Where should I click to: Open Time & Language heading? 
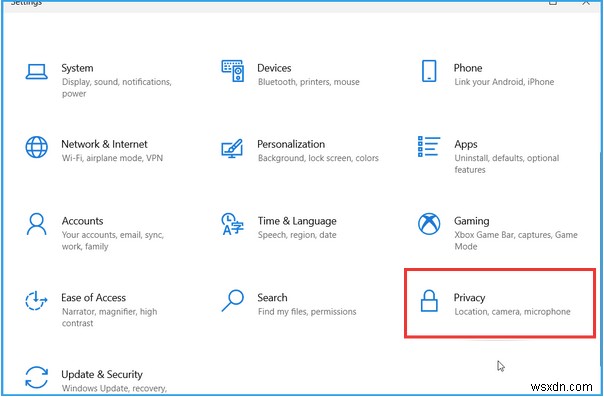pyautogui.click(x=297, y=221)
